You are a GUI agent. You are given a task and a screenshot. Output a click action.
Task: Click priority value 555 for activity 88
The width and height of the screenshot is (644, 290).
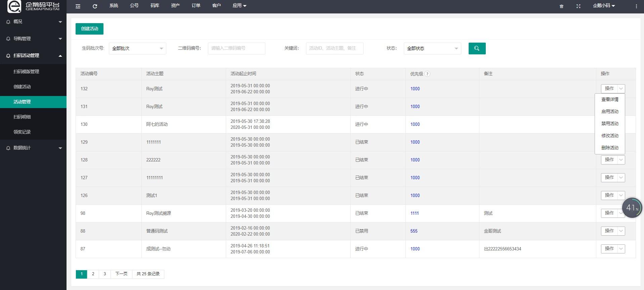pos(414,231)
